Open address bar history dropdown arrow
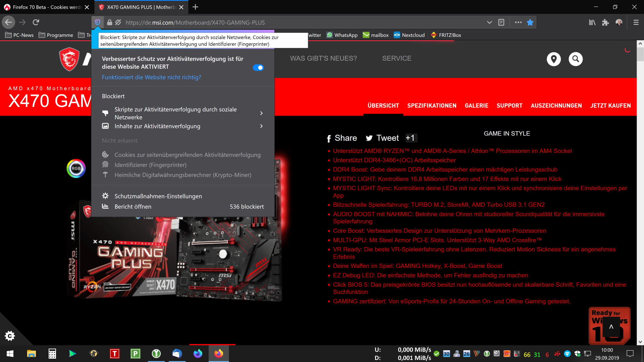Image resolution: width=644 pixels, height=362 pixels. click(489, 22)
